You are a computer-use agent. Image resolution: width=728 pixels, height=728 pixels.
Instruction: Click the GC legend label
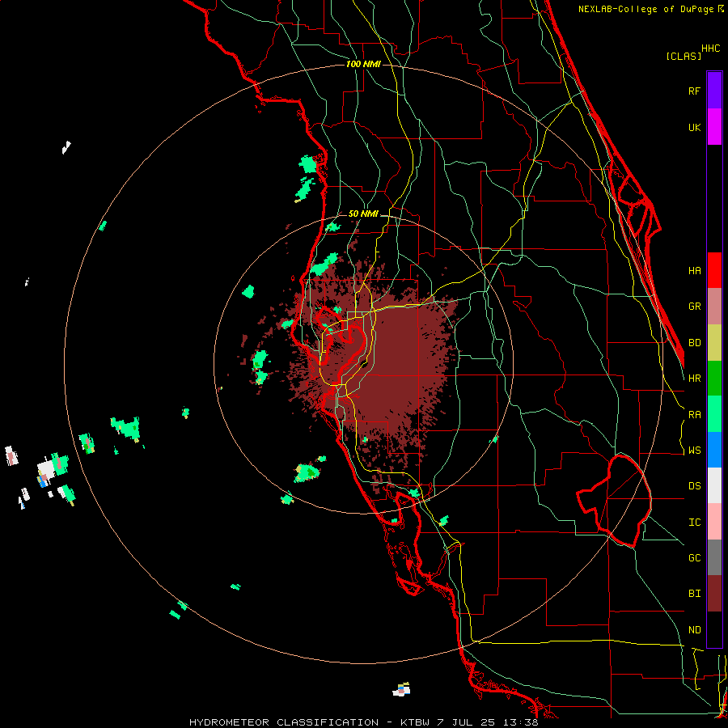click(x=694, y=558)
